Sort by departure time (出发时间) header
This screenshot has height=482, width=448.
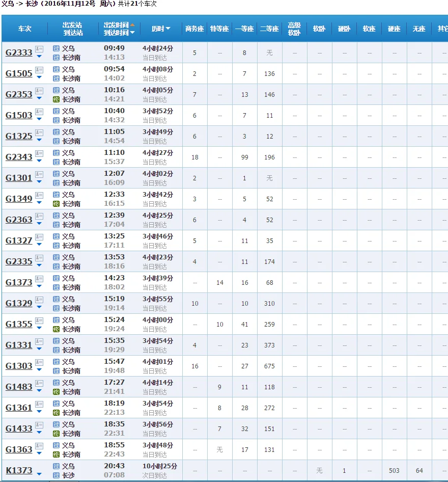117,24
